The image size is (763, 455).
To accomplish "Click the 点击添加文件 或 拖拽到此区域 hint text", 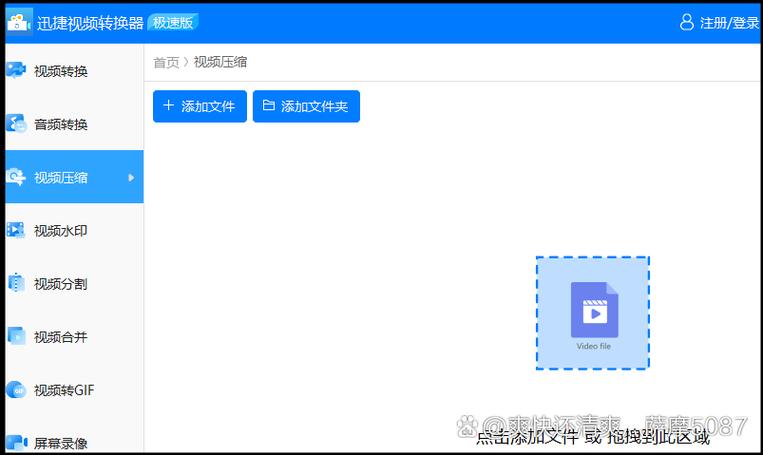I will point(593,437).
